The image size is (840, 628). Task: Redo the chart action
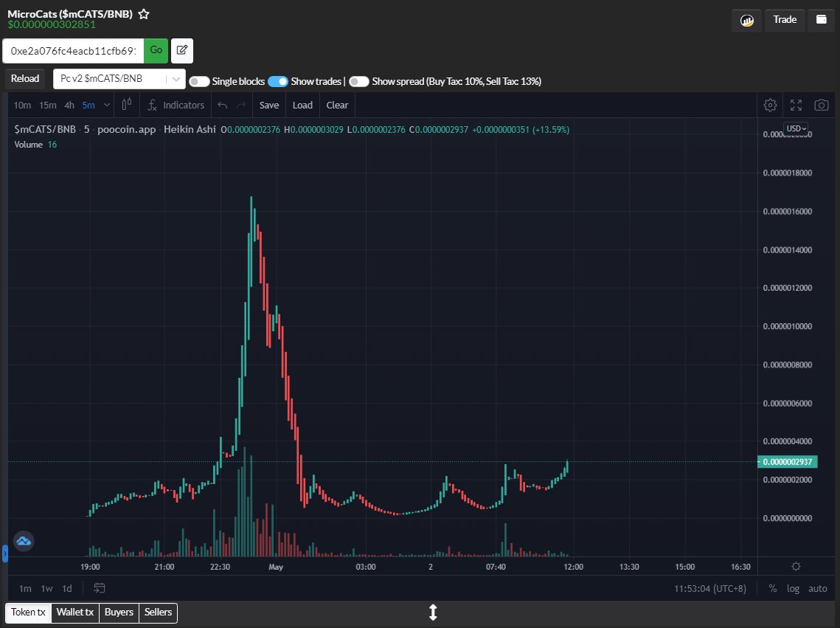tap(241, 106)
